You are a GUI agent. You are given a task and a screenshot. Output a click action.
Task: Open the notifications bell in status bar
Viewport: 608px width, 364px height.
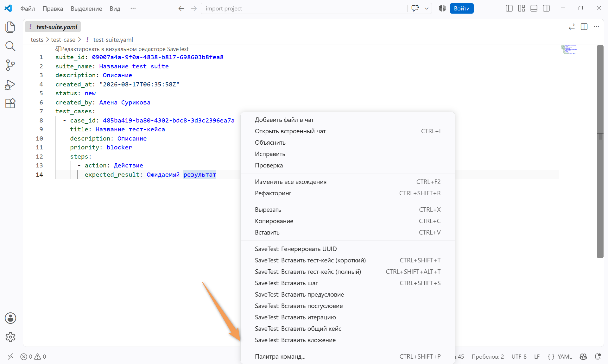tap(598, 357)
